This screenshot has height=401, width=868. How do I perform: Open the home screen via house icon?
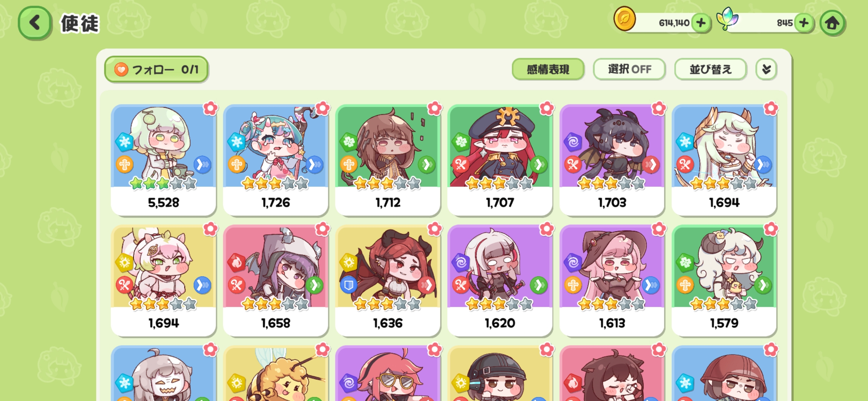[x=832, y=23]
